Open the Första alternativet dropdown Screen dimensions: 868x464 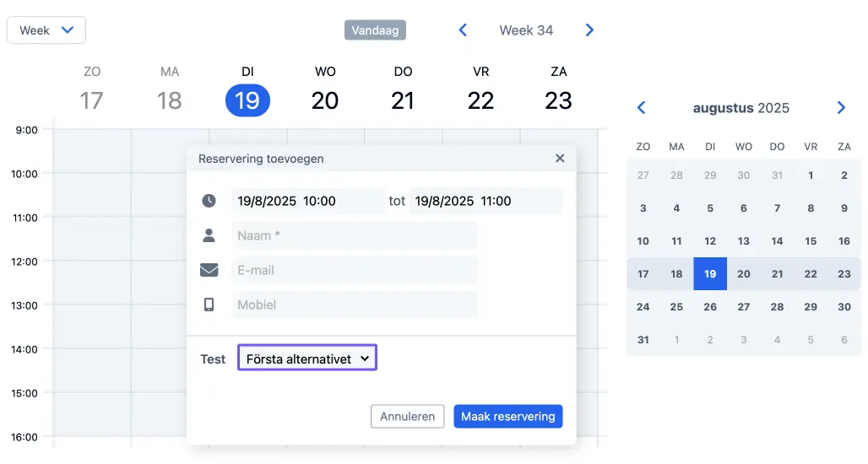[307, 358]
